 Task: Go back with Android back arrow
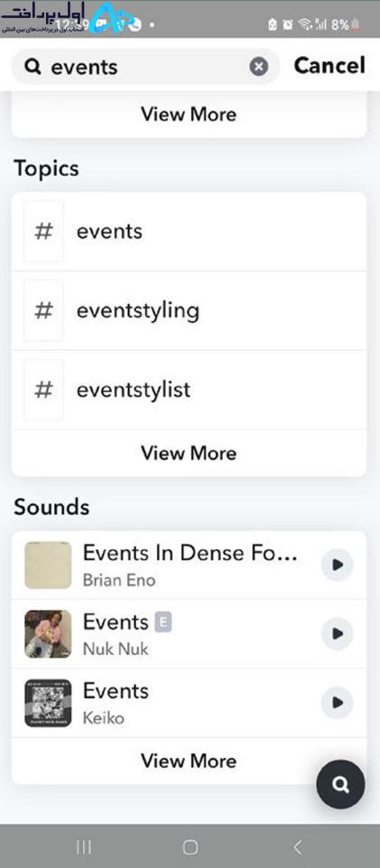click(x=298, y=846)
